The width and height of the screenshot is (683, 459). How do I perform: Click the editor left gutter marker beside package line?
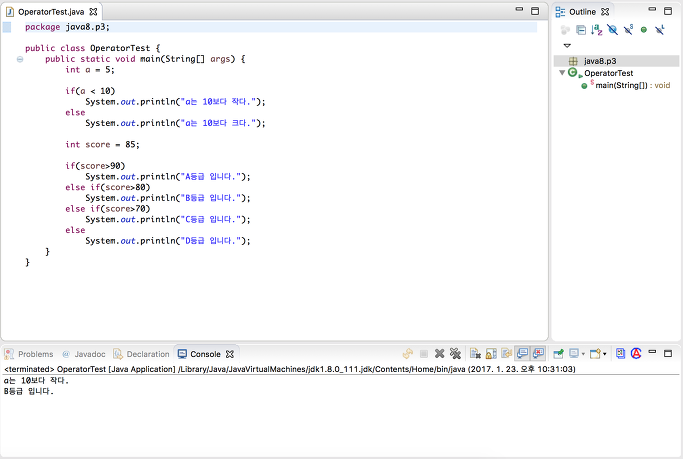coord(7,27)
